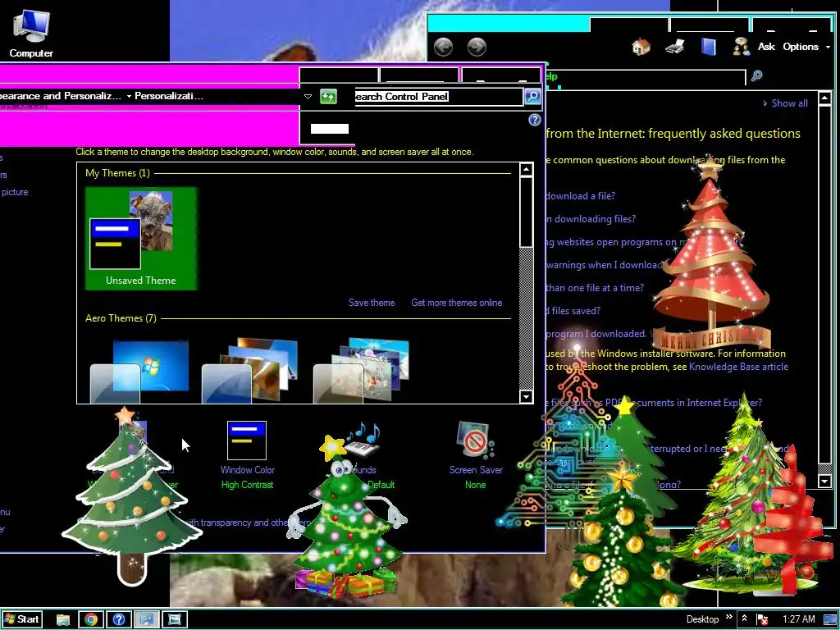Open Google Chrome from taskbar
This screenshot has width=840, height=630.
(x=91, y=620)
